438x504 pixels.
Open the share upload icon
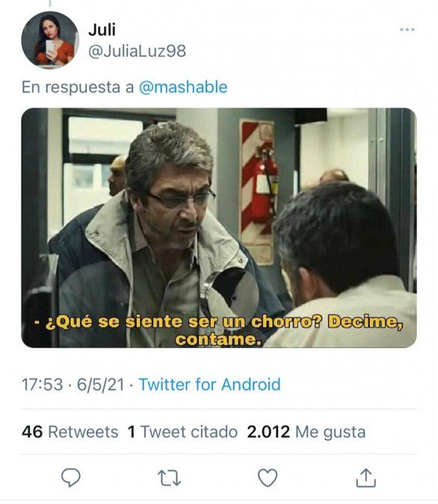366,478
